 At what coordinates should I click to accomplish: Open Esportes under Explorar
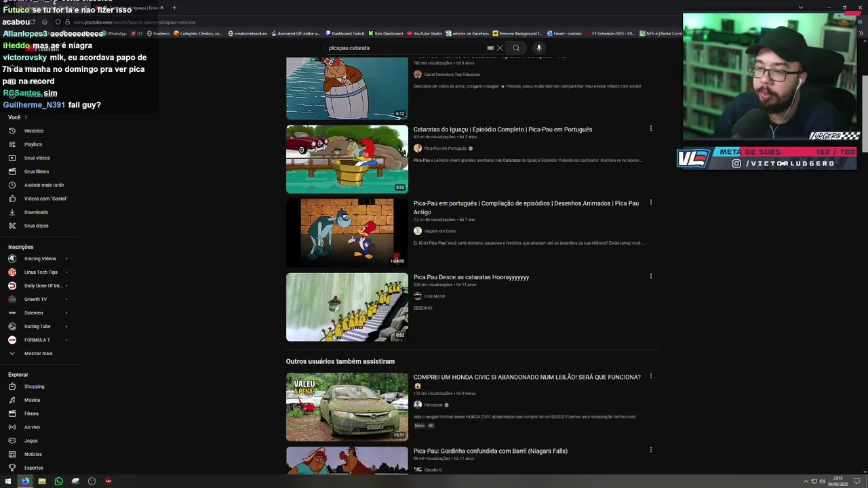(33, 468)
